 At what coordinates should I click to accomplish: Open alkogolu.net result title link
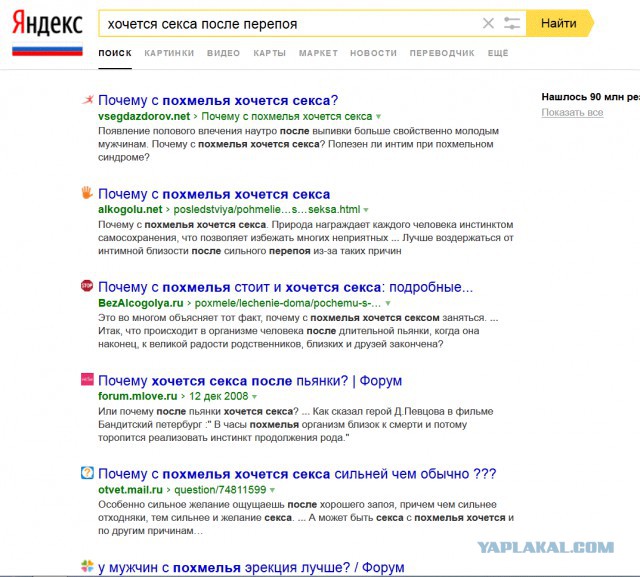point(214,194)
